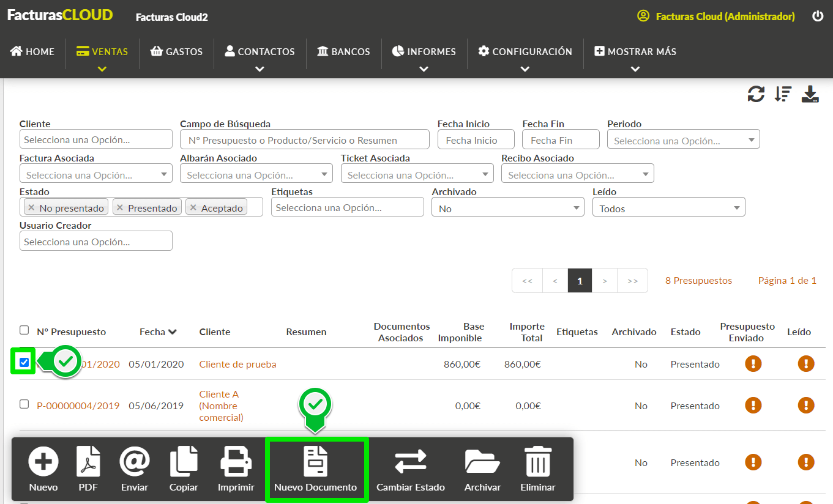
Task: Click Presupuesto Enviado warning icon for P-00000004/2019
Action: (x=753, y=406)
